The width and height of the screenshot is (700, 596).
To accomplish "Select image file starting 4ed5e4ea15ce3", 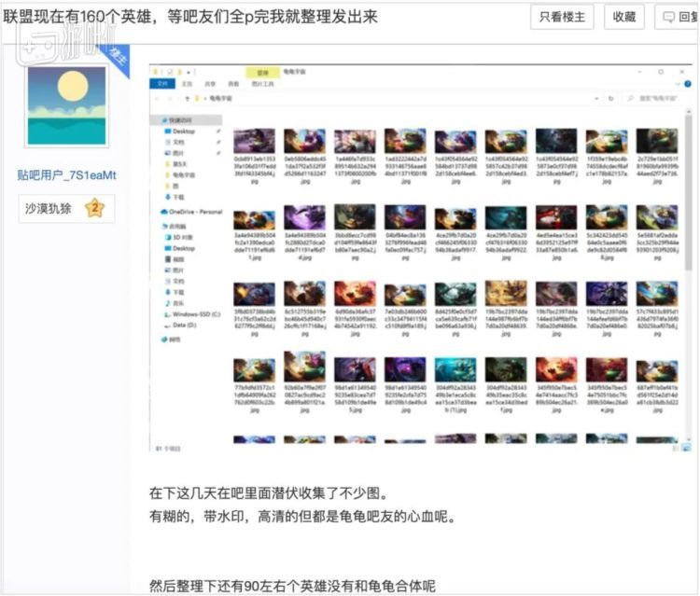I will 556,232.
